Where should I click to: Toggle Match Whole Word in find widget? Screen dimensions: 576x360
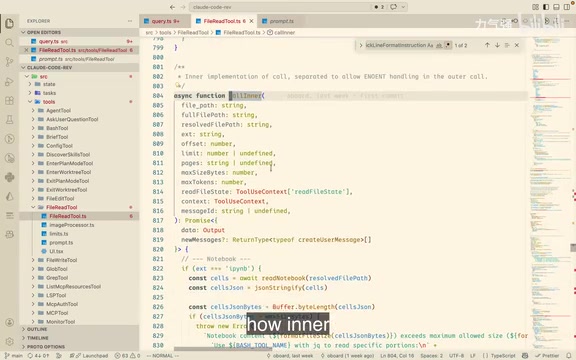(x=439, y=45)
